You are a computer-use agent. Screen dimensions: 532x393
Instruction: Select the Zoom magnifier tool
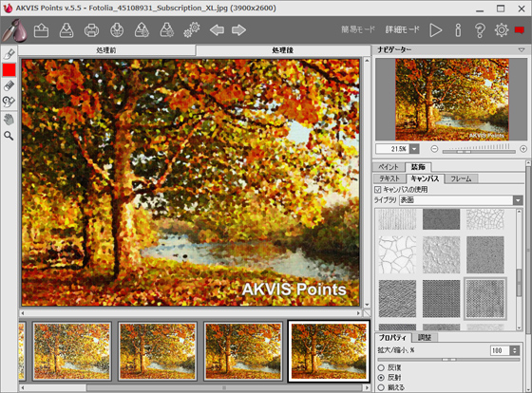pyautogui.click(x=9, y=136)
